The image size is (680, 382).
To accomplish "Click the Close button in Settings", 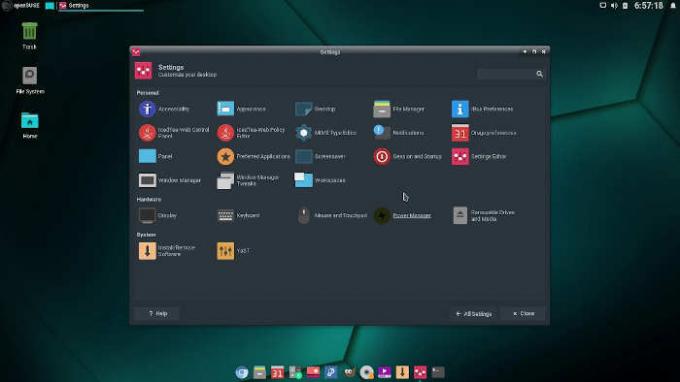I will click(523, 313).
